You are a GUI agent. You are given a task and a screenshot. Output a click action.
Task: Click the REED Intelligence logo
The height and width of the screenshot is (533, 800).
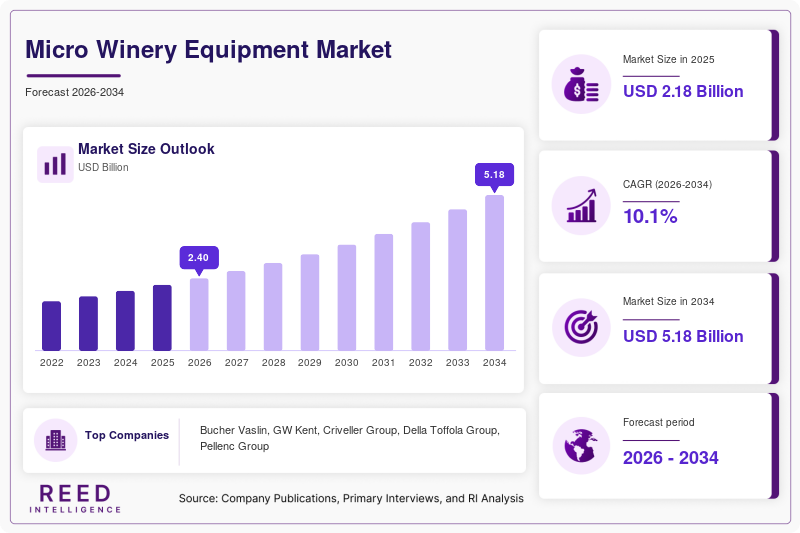pyautogui.click(x=75, y=499)
